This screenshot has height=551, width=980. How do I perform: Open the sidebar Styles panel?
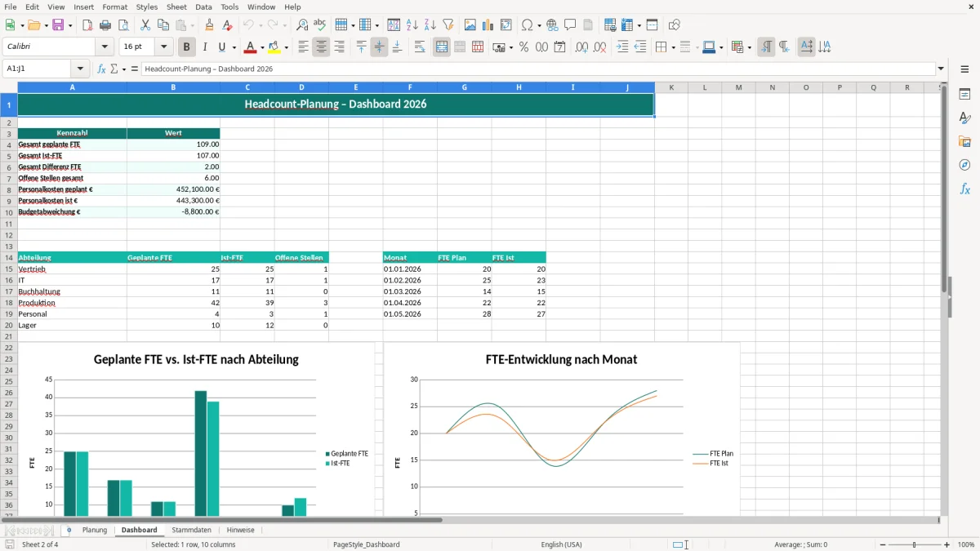(x=964, y=118)
